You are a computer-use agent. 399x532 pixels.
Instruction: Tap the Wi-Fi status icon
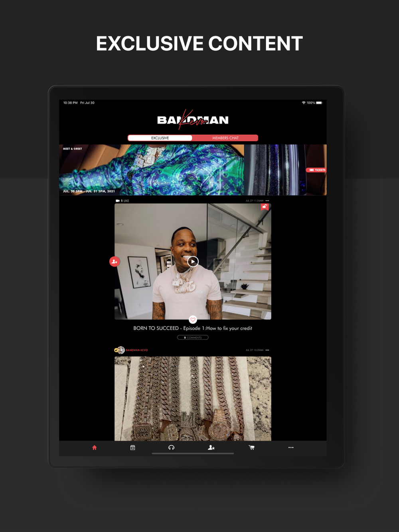tap(304, 103)
